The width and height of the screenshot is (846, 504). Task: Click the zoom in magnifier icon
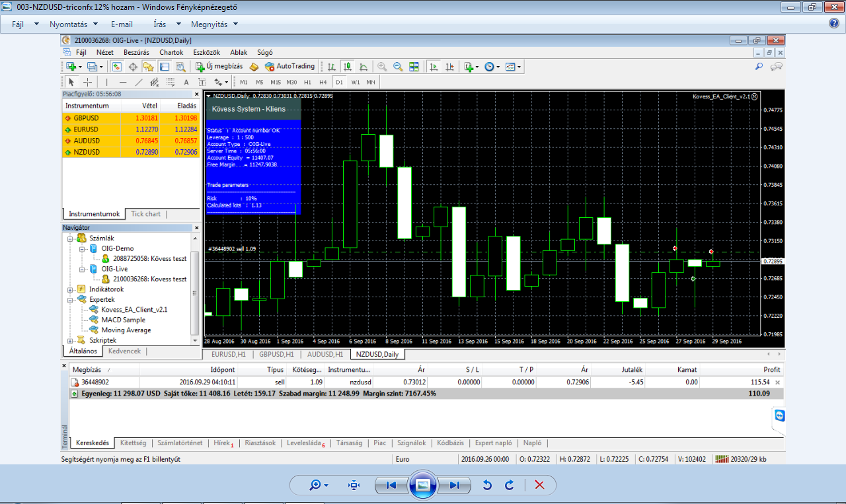(x=382, y=66)
